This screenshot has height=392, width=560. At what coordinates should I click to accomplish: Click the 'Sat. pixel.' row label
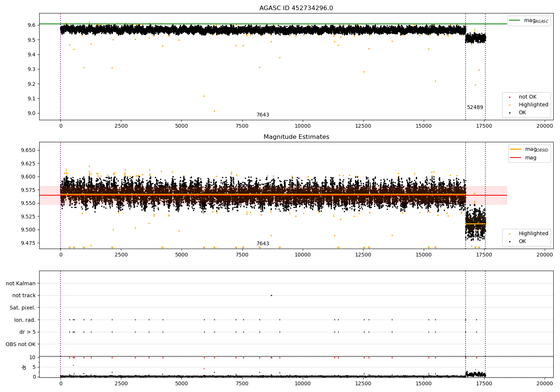point(22,308)
